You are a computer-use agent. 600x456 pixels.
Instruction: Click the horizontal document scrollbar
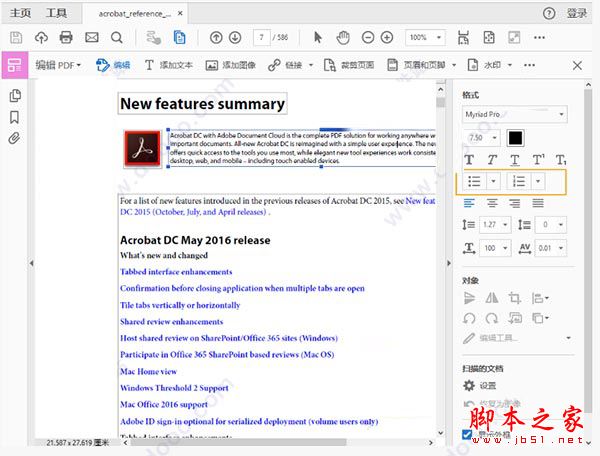tap(238, 443)
